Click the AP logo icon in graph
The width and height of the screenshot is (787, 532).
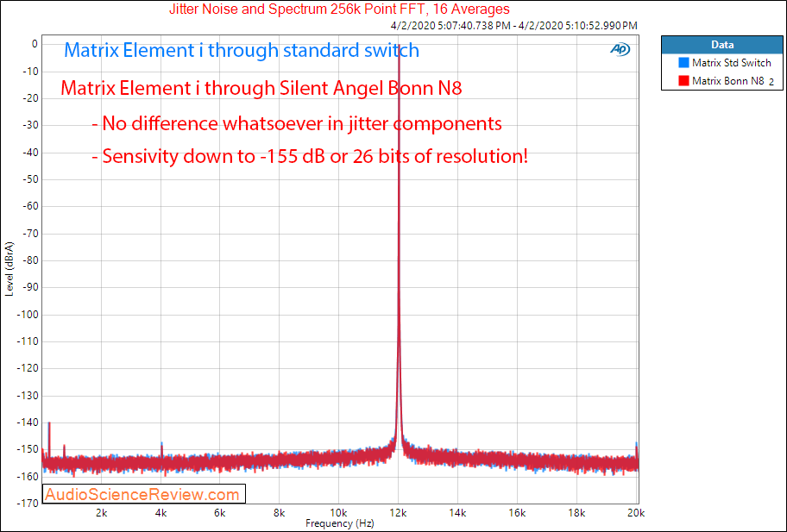pyautogui.click(x=620, y=49)
